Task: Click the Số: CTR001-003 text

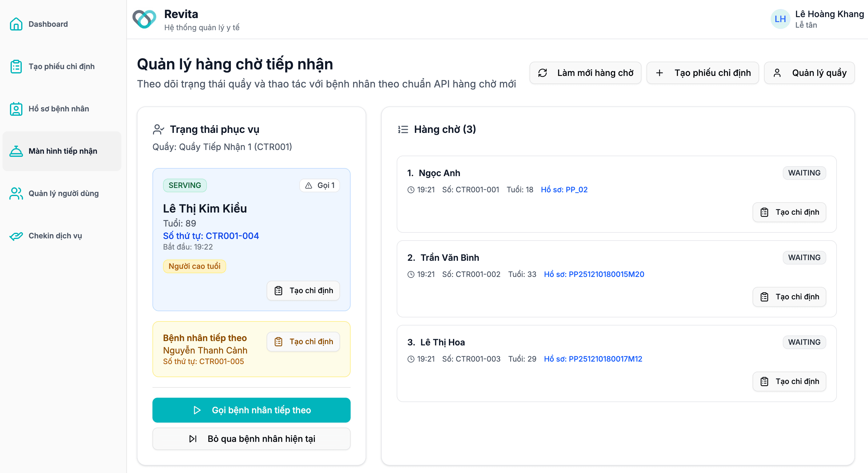Action: click(471, 359)
